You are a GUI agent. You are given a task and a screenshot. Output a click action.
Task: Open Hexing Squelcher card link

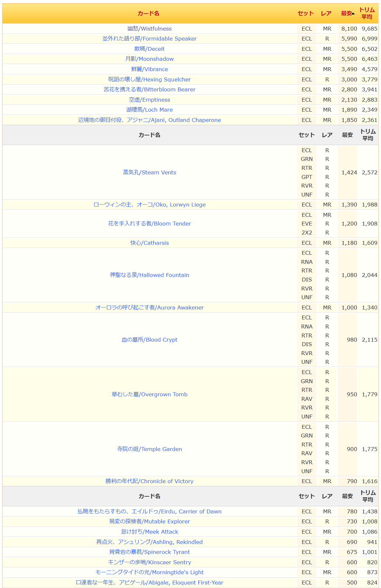[149, 79]
